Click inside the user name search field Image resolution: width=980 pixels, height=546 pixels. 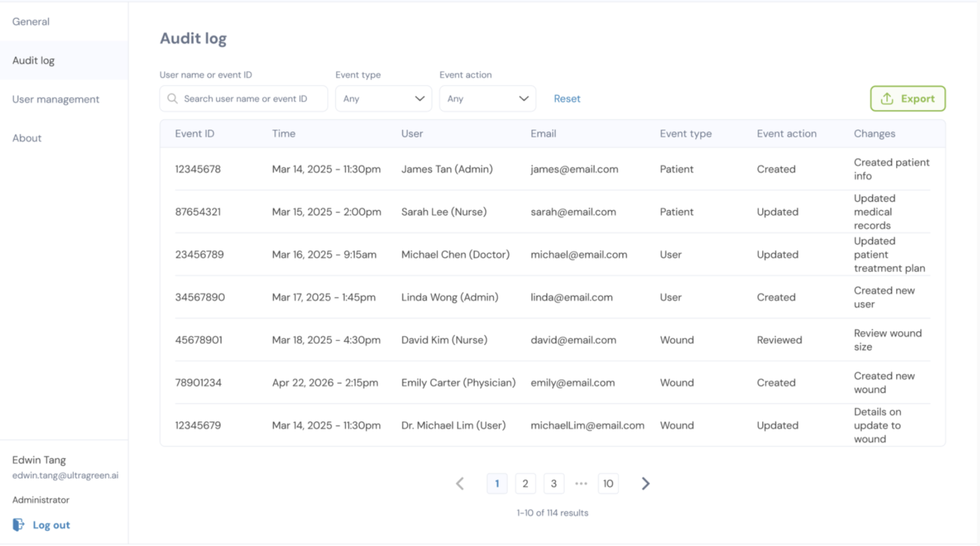[x=245, y=99]
